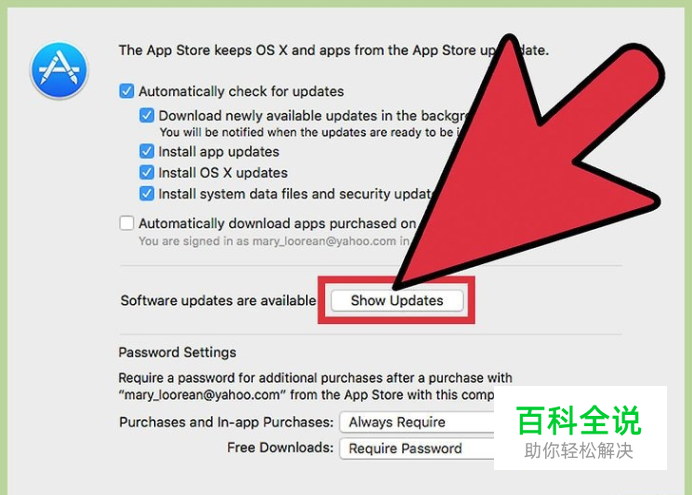This screenshot has width=692, height=495.
Task: Uncheck Automatically check for updates
Action: (x=127, y=91)
